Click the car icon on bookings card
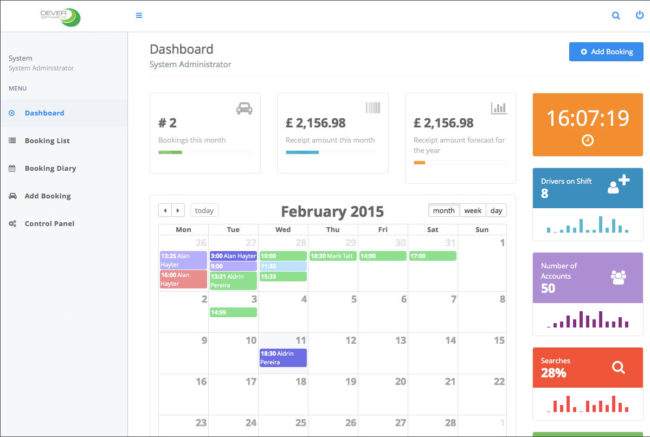The width and height of the screenshot is (650, 437). [243, 108]
